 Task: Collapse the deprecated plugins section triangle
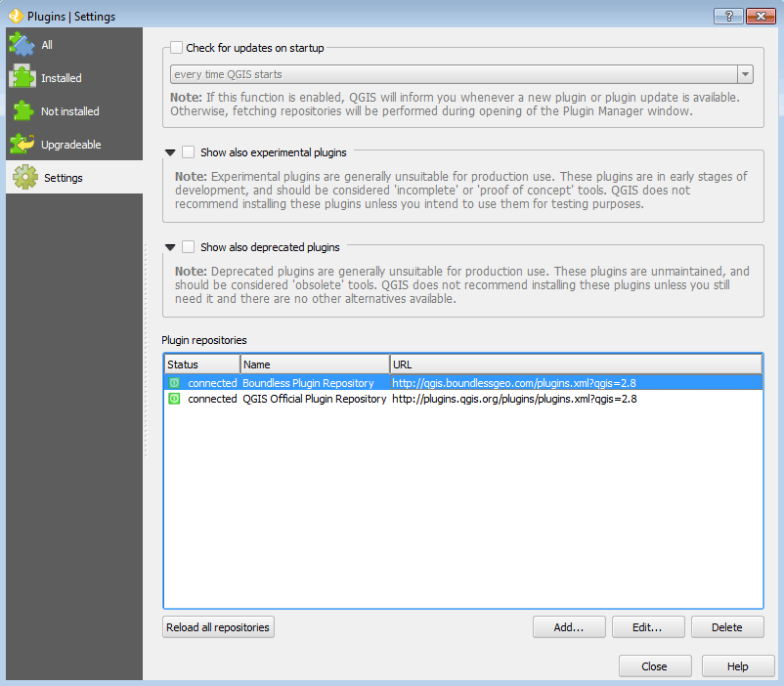pyautogui.click(x=172, y=247)
